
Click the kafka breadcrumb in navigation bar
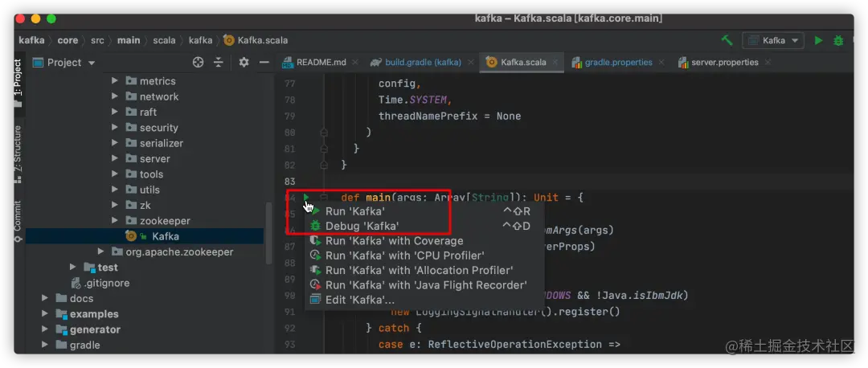(31, 40)
